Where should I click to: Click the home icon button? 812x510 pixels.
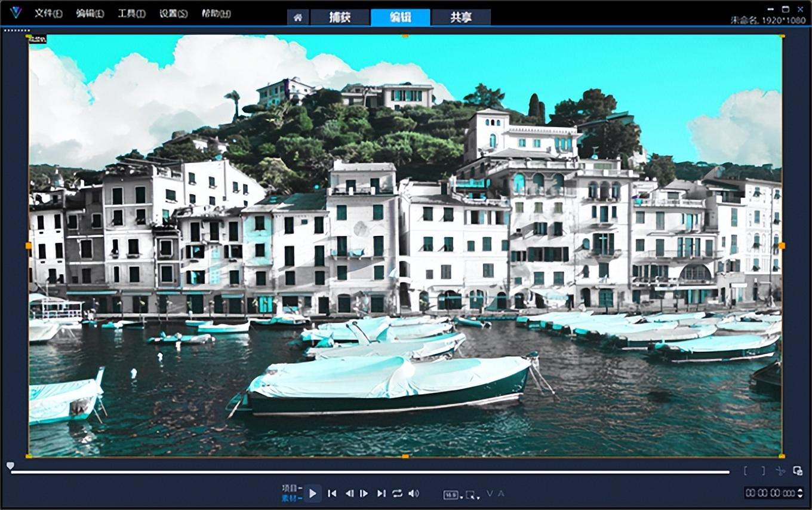[297, 17]
